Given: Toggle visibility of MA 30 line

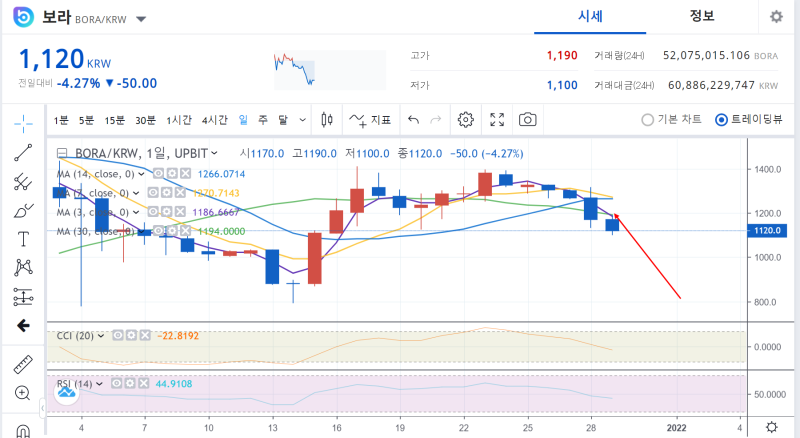Looking at the screenshot, I should click(x=159, y=231).
